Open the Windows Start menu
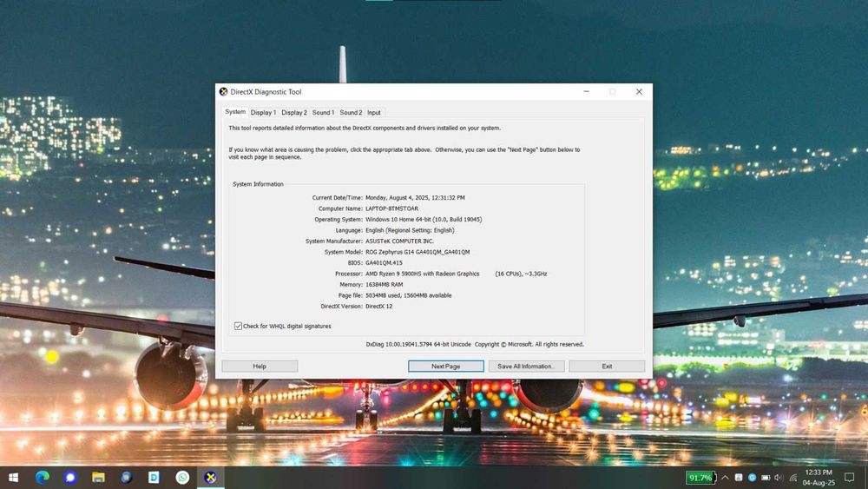The height and width of the screenshot is (489, 868). 13,478
